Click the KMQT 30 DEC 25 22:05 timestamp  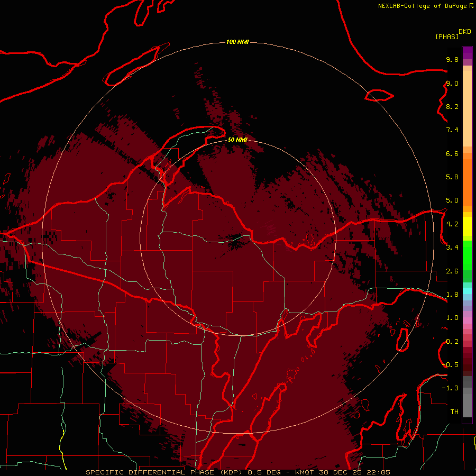342,472
